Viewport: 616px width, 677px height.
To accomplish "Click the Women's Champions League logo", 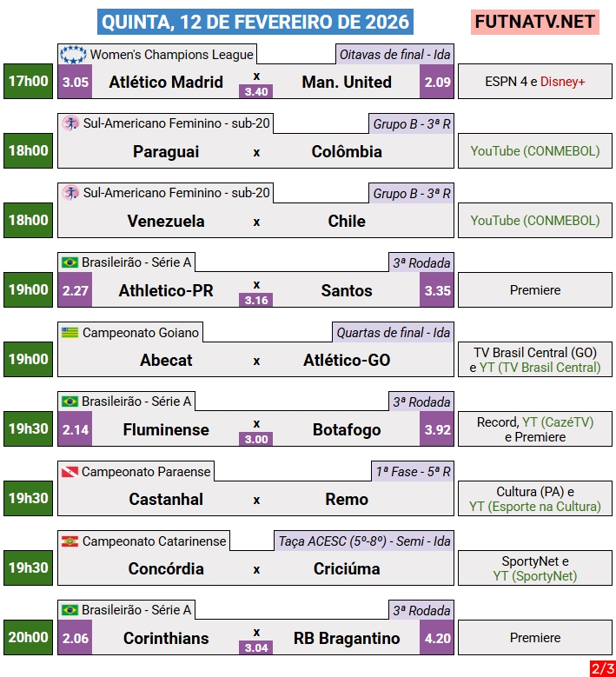I will tap(73, 55).
